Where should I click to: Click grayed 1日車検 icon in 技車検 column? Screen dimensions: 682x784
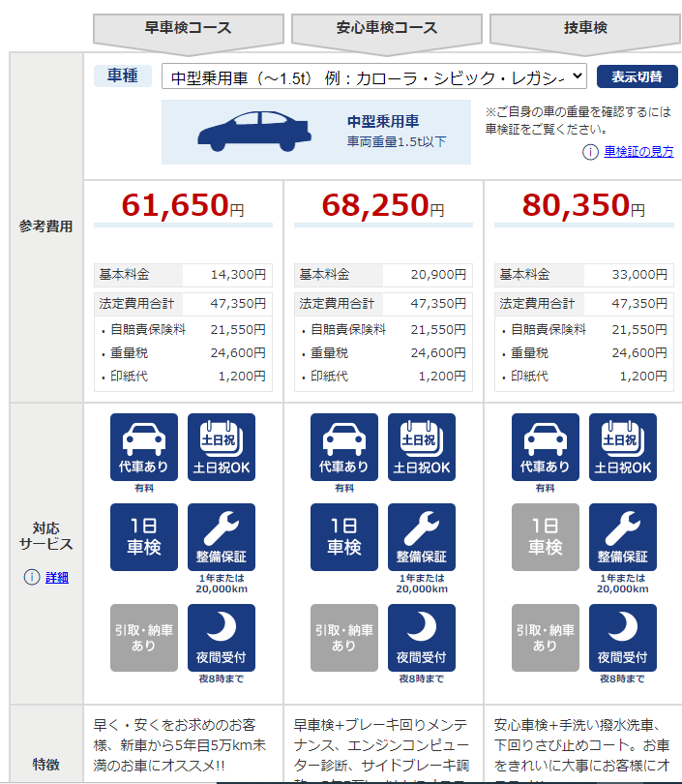click(x=545, y=536)
